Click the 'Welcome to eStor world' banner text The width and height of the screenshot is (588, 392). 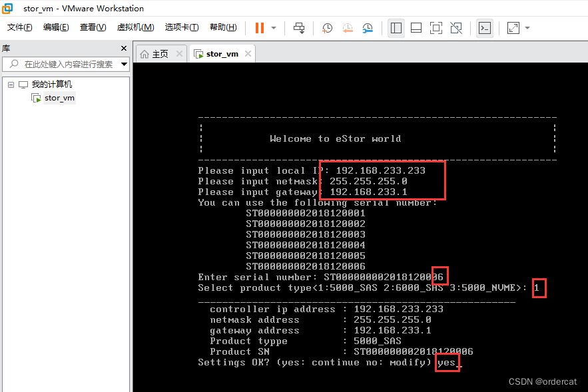click(335, 138)
